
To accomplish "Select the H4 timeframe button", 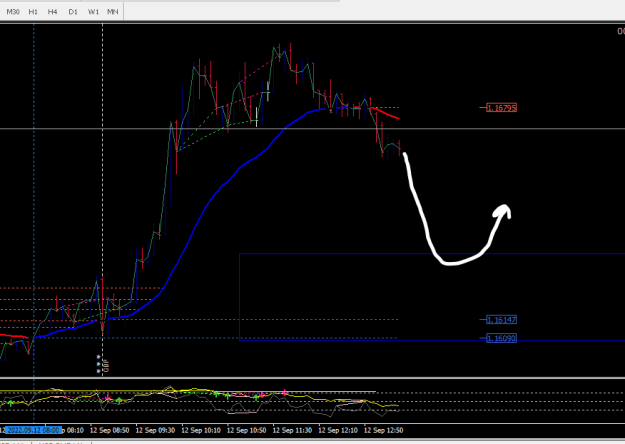I will tap(53, 12).
